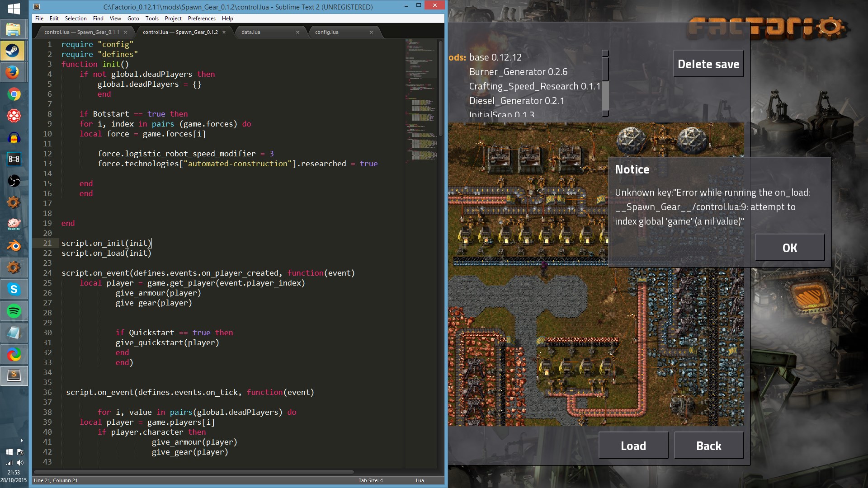
Task: Click the Load button in Factorio
Action: pyautogui.click(x=633, y=446)
